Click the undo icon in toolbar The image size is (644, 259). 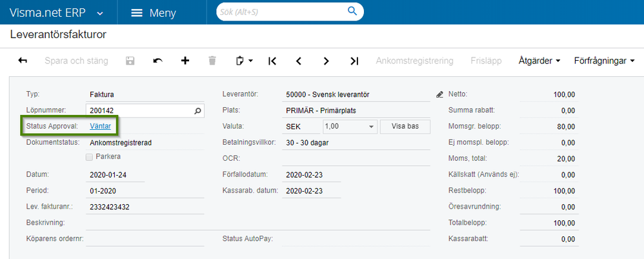pyautogui.click(x=157, y=61)
